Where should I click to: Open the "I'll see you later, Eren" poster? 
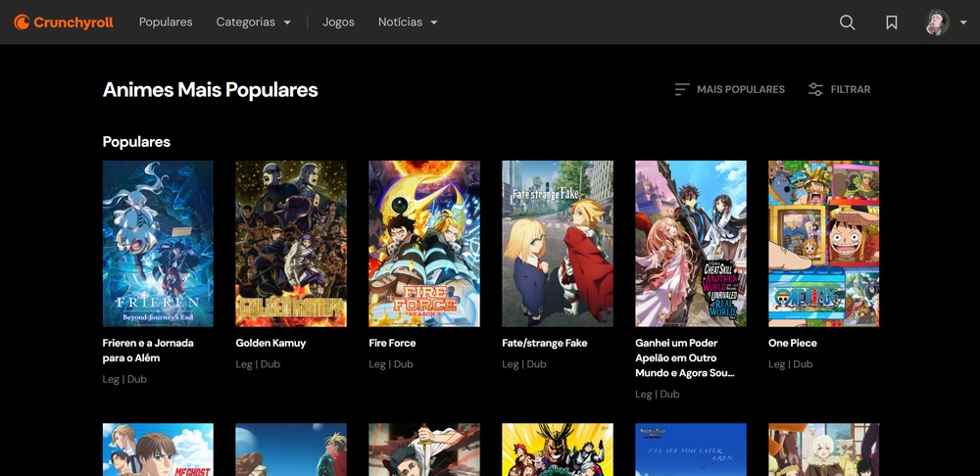pyautogui.click(x=691, y=450)
